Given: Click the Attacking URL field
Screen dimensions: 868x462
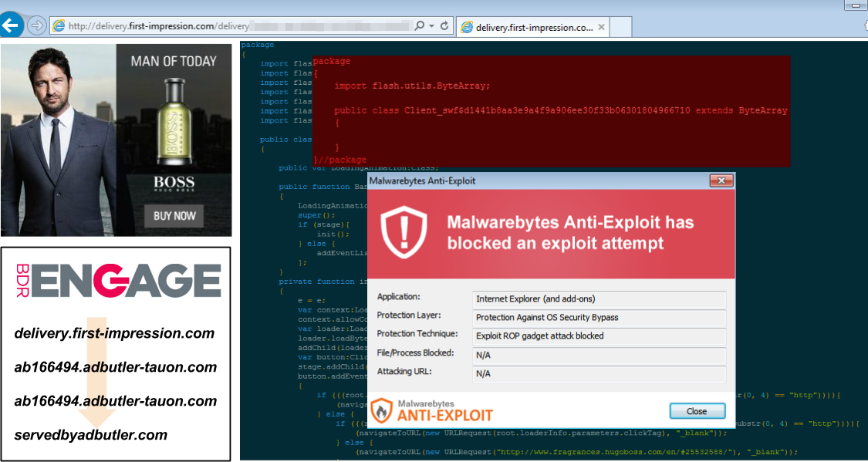Looking at the screenshot, I should [x=599, y=373].
